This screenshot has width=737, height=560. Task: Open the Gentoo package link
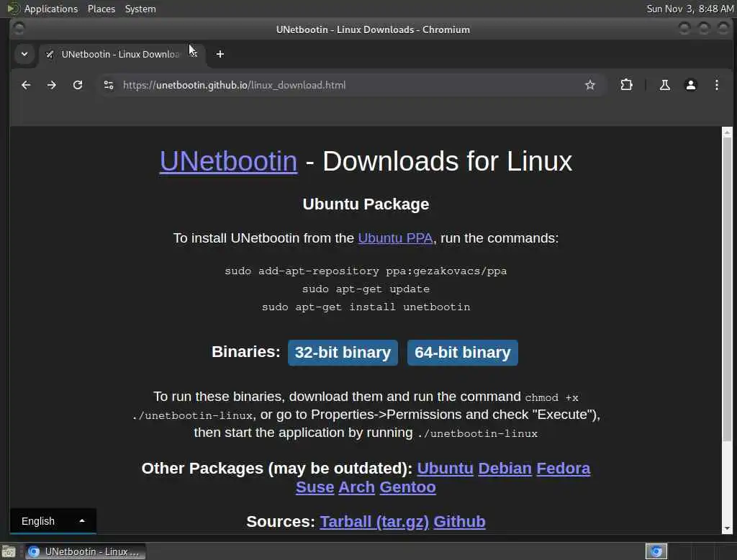pyautogui.click(x=407, y=487)
